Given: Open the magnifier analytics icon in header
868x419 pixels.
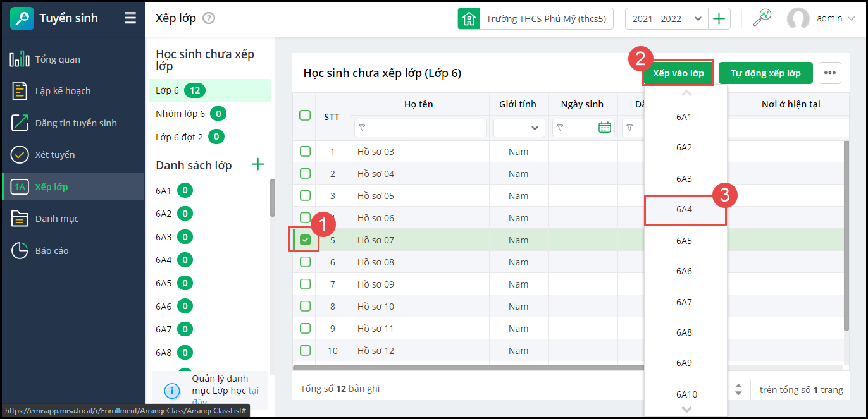Looking at the screenshot, I should click(x=762, y=18).
